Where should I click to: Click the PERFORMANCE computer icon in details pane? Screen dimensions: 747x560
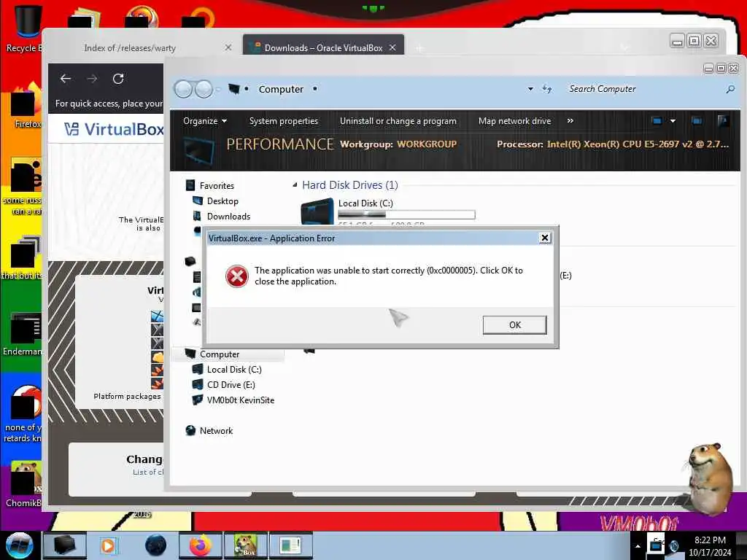198,151
